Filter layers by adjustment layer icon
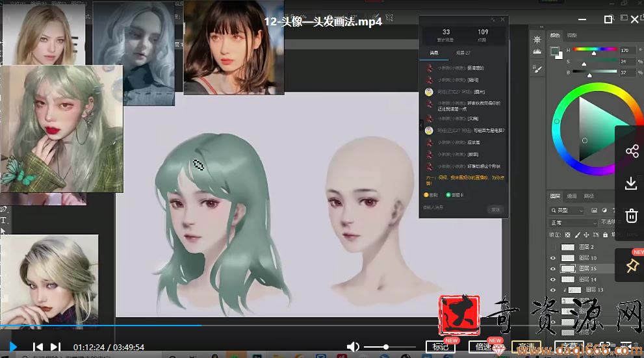644x358 pixels. 604,211
